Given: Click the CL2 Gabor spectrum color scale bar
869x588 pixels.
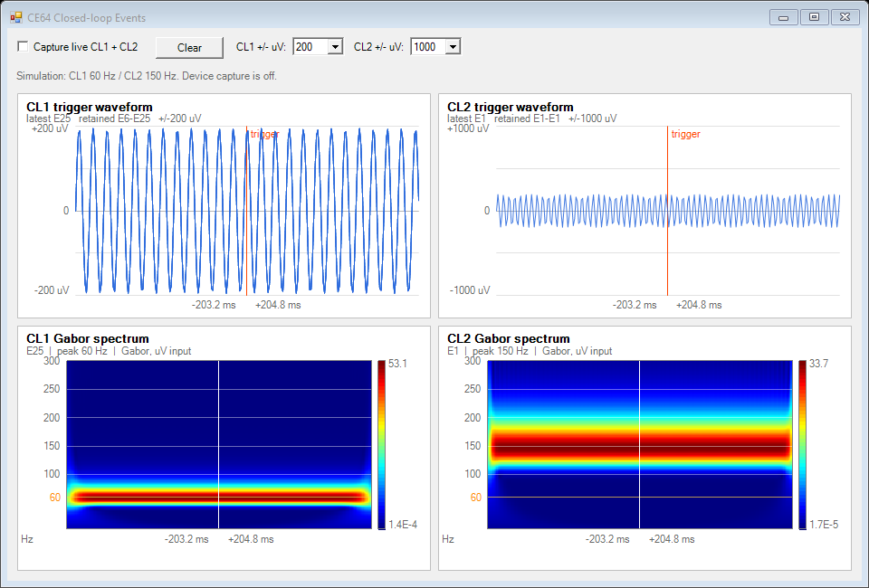Looking at the screenshot, I should tap(803, 444).
